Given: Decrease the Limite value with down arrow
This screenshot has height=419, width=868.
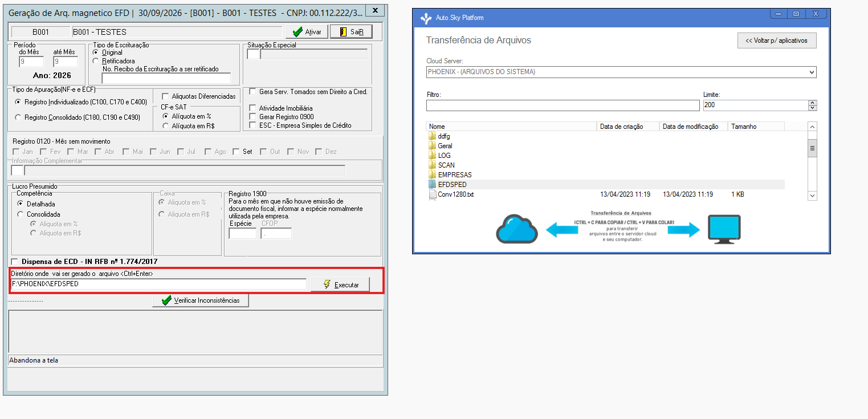Looking at the screenshot, I should coord(813,108).
